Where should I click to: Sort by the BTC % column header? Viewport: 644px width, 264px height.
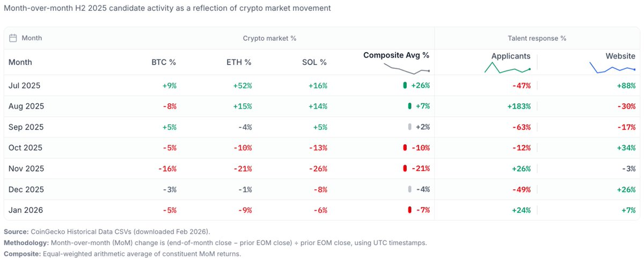pyautogui.click(x=164, y=62)
